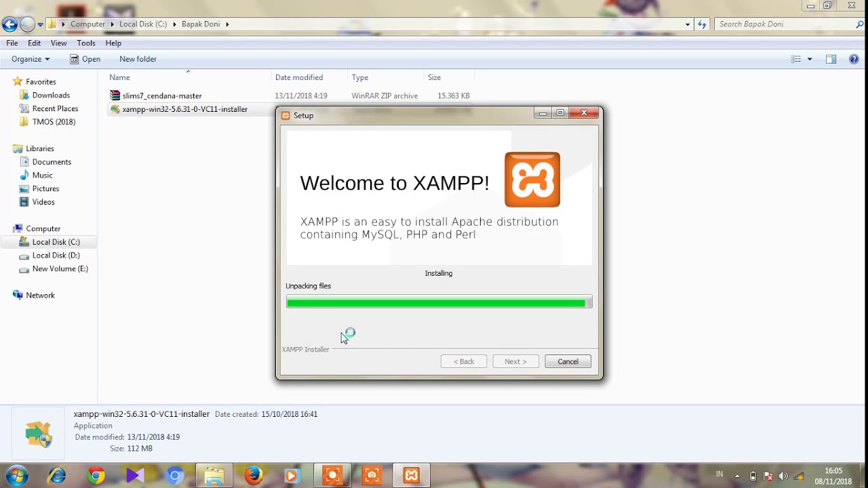Open the Help menu

coord(113,43)
